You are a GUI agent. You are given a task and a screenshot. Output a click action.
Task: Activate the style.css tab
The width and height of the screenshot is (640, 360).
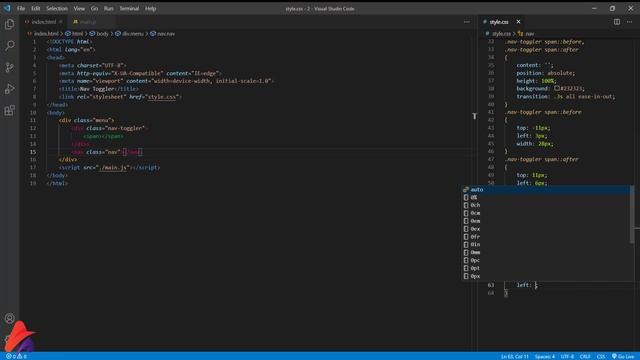499,22
